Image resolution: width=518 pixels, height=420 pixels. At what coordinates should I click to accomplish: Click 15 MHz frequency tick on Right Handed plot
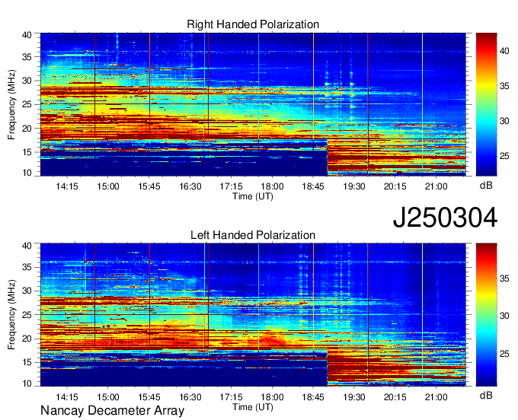pyautogui.click(x=27, y=152)
